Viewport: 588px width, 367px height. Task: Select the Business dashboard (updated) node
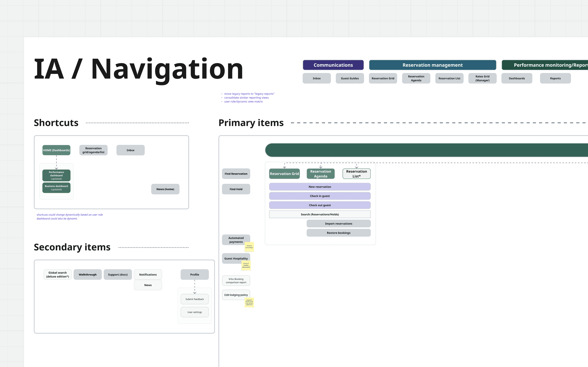pyautogui.click(x=56, y=188)
